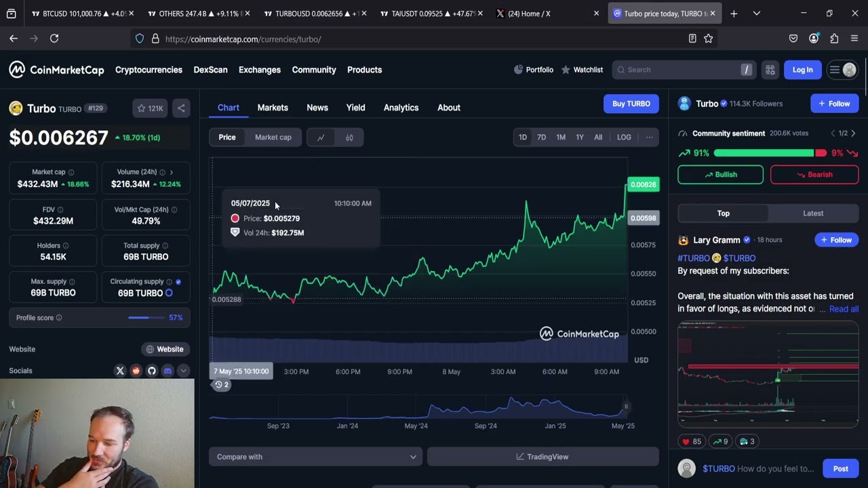Viewport: 868px width, 488px height.
Task: Follow Lary Gramm
Action: [x=836, y=240]
